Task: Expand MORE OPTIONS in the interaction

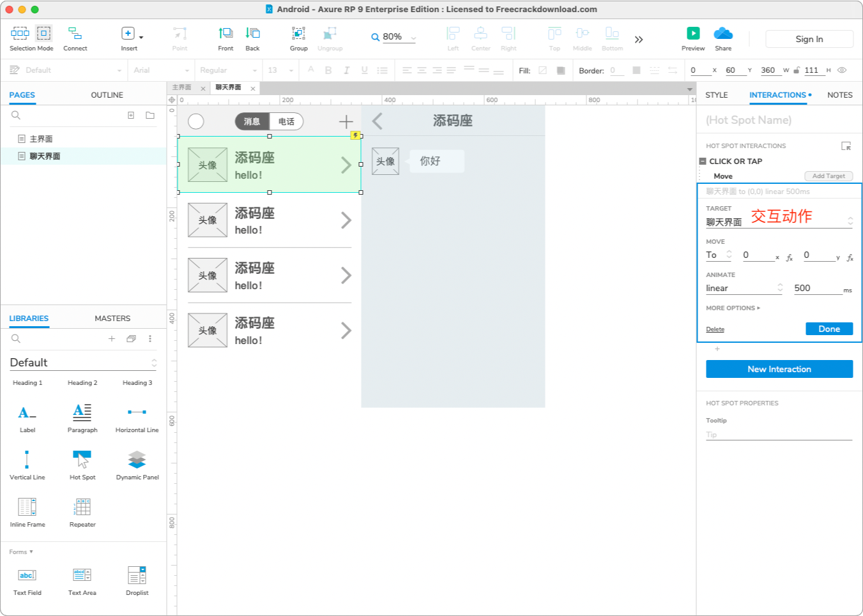Action: point(733,308)
